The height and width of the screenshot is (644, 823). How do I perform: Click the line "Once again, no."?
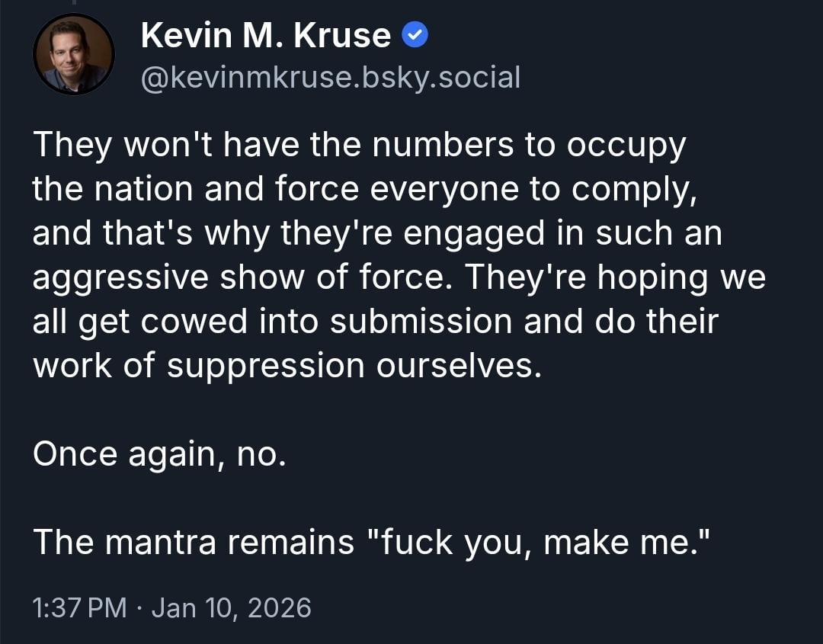click(x=159, y=454)
